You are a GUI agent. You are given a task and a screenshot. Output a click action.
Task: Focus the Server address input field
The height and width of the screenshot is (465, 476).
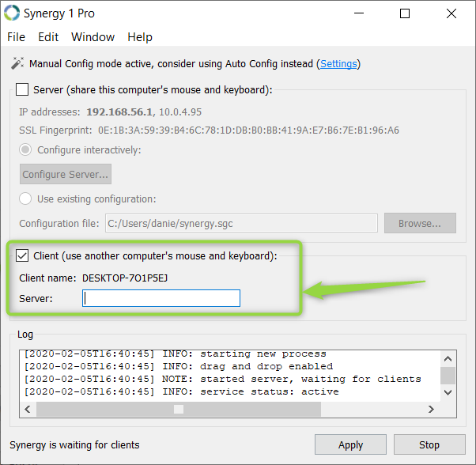click(161, 298)
